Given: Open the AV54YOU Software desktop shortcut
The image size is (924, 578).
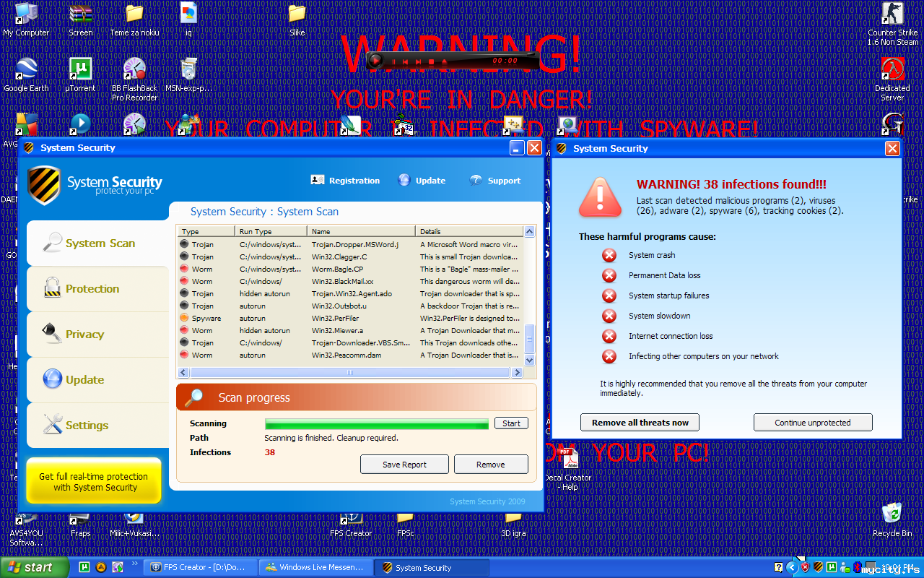Looking at the screenshot, I should point(26,530).
